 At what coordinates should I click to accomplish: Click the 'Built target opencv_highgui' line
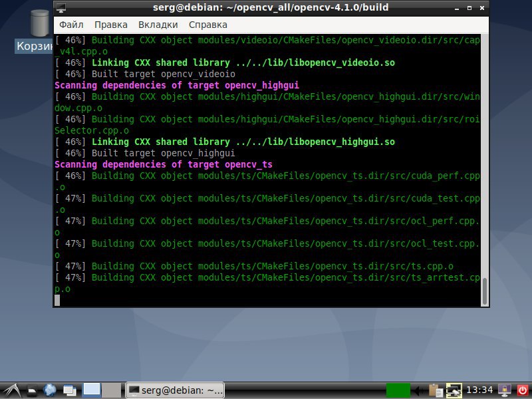145,153
